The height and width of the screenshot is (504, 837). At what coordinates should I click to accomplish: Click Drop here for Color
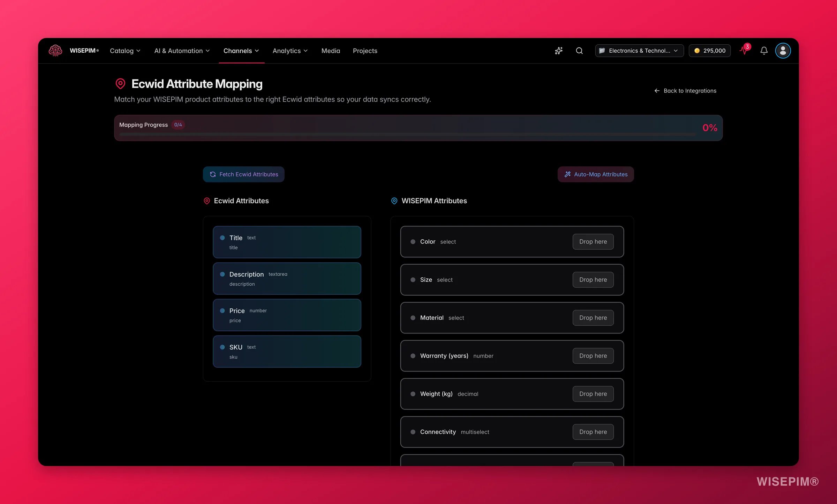tap(593, 242)
